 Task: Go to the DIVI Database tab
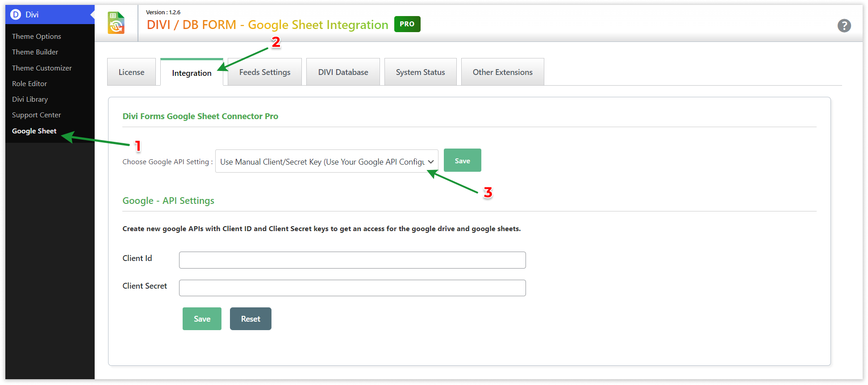tap(343, 72)
